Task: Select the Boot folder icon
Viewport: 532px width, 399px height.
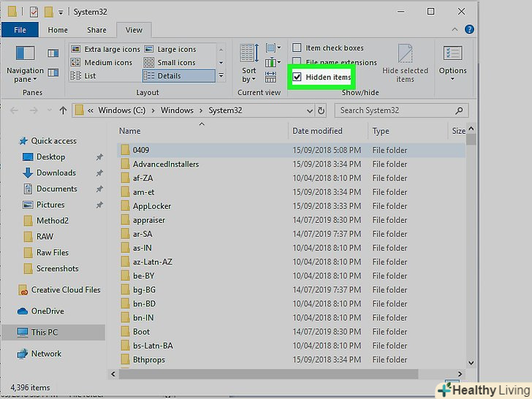Action: point(125,332)
